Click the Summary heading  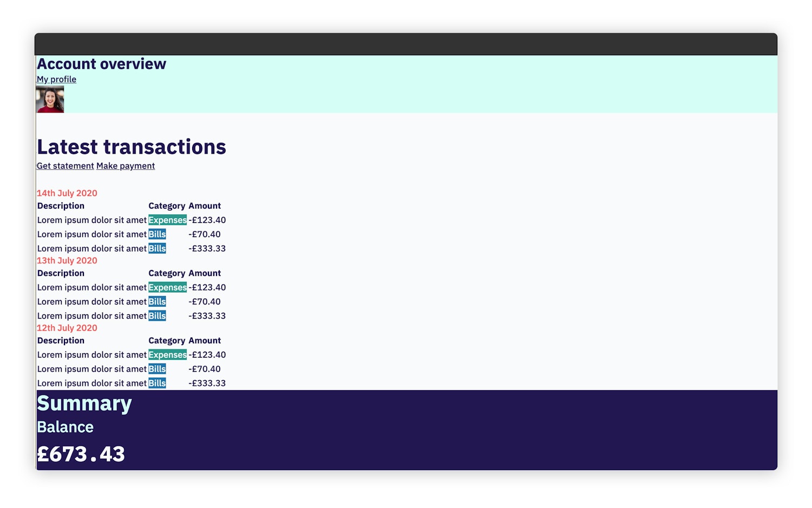(x=84, y=403)
